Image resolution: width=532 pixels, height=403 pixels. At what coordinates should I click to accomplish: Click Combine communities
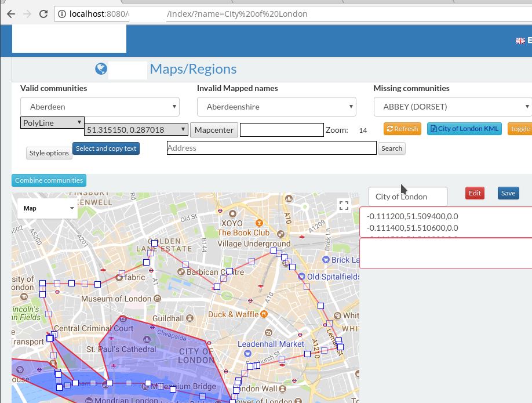[49, 180]
